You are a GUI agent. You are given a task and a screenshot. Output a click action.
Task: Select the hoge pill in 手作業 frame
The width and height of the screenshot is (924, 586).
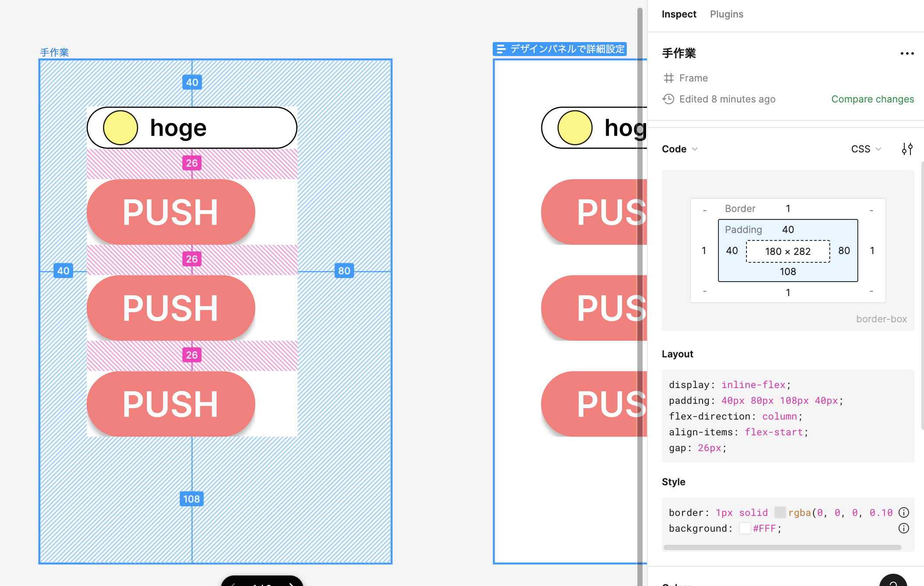[x=192, y=128]
